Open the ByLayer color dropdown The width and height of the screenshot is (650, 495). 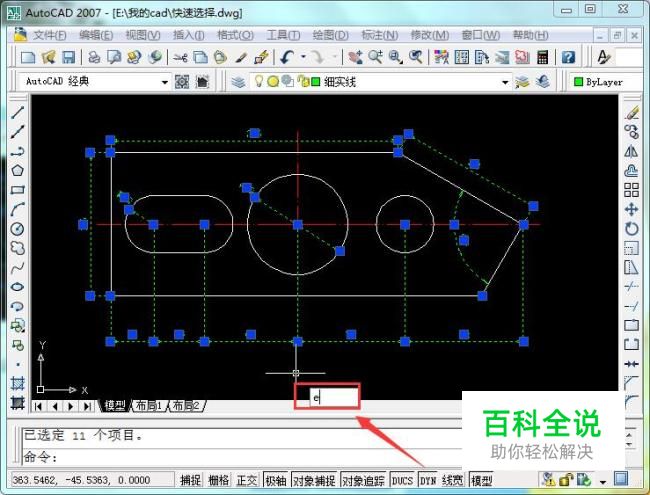coord(604,82)
